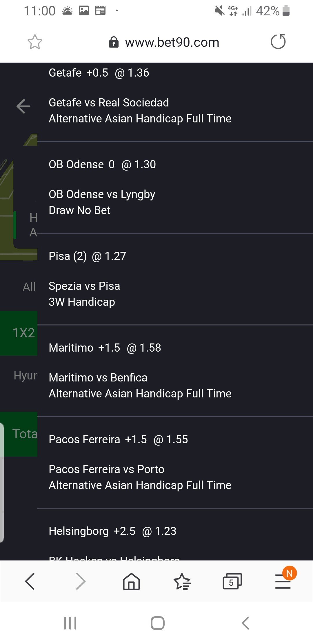Tap Helsingborg +2.5 @ 1.23 selection

point(112,531)
